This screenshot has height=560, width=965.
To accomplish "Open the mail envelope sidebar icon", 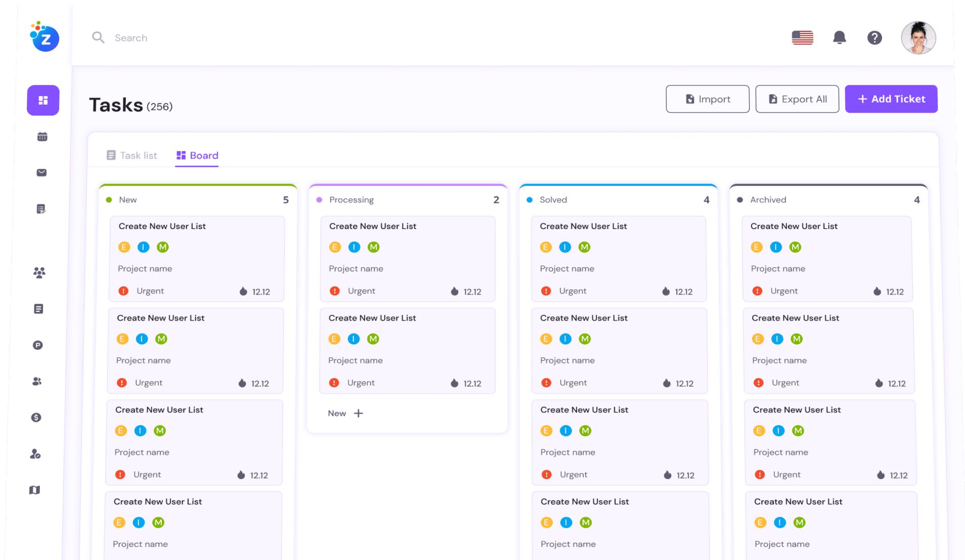I will (x=42, y=173).
